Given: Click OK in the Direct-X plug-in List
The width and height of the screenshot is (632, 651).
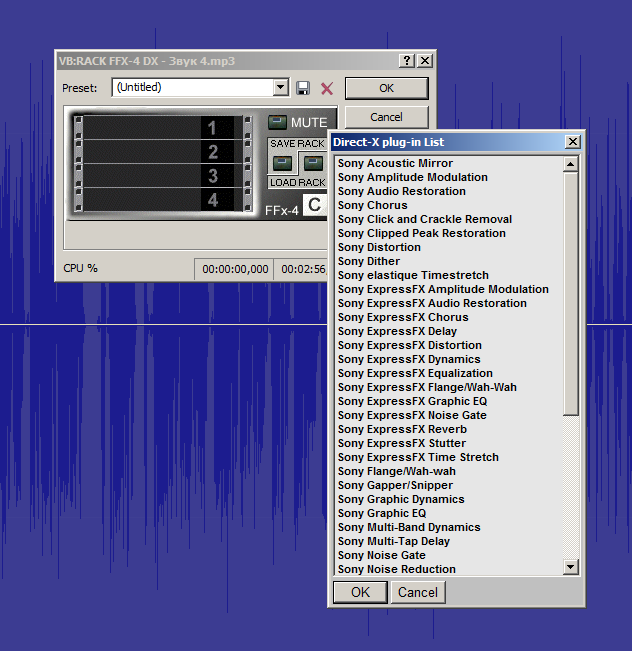Looking at the screenshot, I should click(x=360, y=592).
